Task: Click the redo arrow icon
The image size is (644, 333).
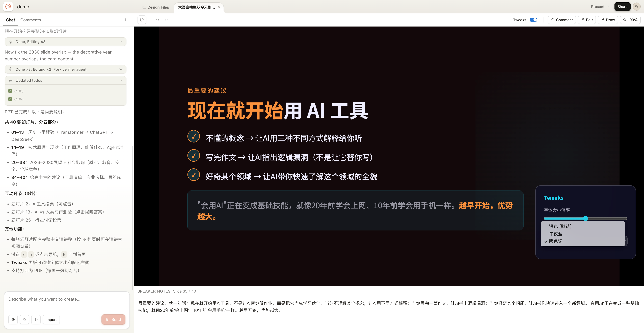Action: click(x=167, y=20)
